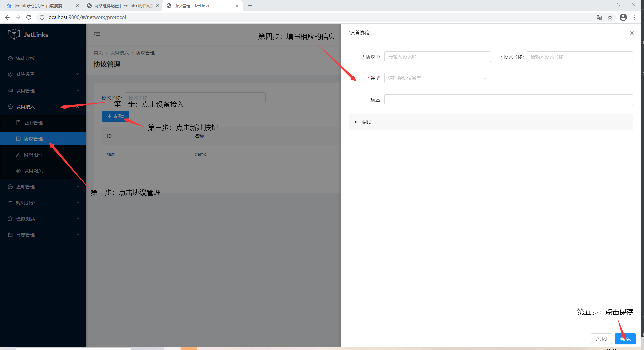644x350 pixels.
Task: Open 证书管理 menu item
Action: tap(33, 123)
